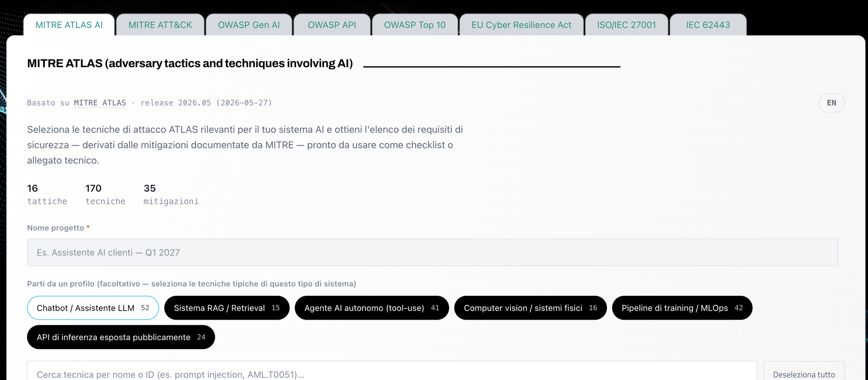Select the Pipeline di training / MLOps profile
Viewport: 868px width, 380px height.
(682, 308)
